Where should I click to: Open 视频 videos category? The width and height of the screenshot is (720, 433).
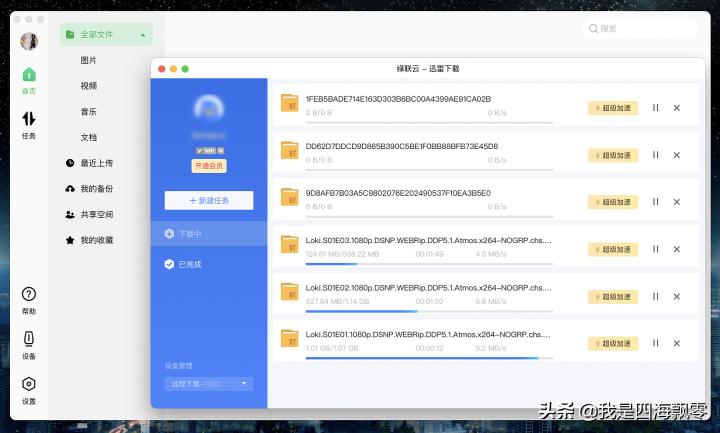click(x=88, y=86)
